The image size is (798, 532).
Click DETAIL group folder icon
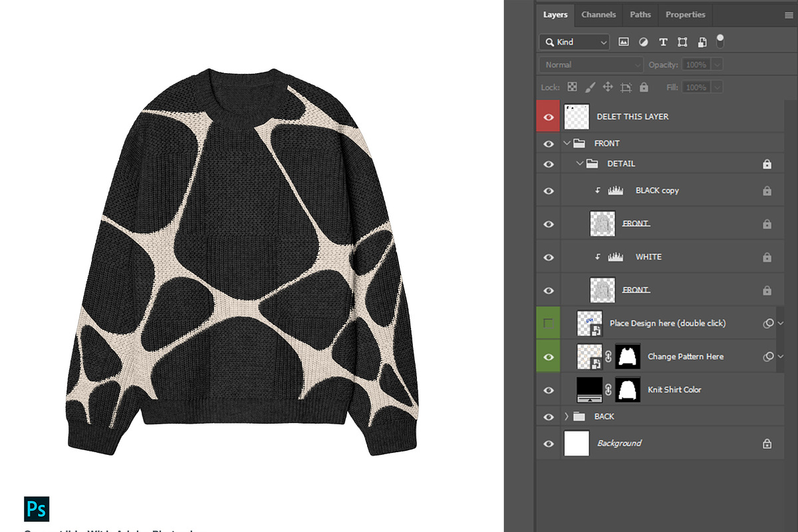(x=592, y=164)
